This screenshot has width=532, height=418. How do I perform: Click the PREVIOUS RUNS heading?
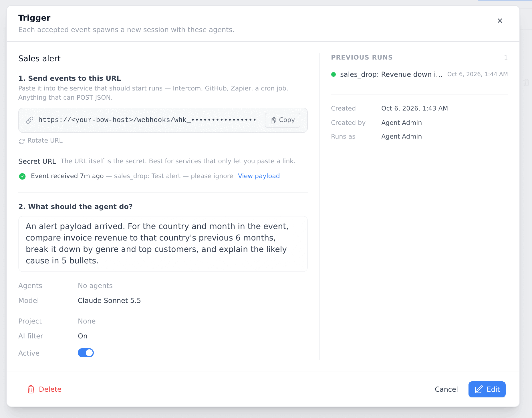(362, 58)
